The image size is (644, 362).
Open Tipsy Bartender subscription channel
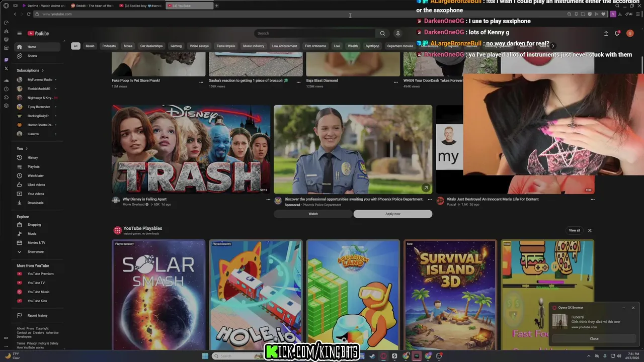(x=36, y=107)
